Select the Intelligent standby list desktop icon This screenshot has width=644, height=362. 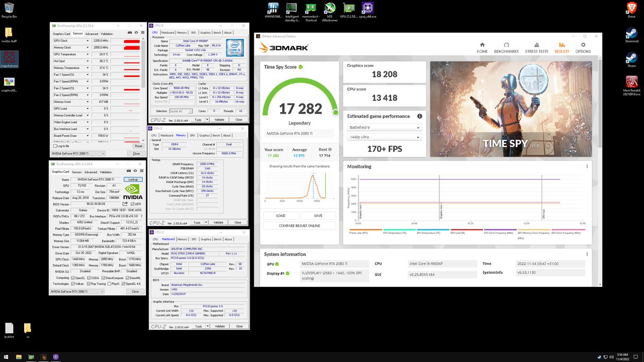292,12
